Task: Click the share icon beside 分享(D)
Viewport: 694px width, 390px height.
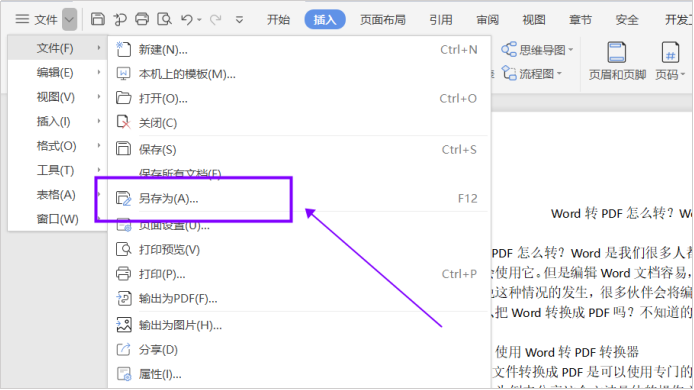Action: (123, 349)
